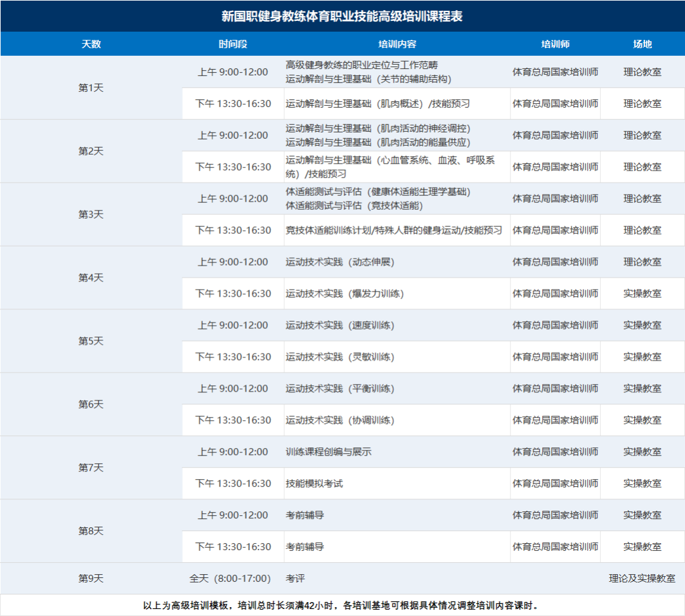
Task: Select 肌肉活动的能量供应 content line
Action: click(378, 143)
